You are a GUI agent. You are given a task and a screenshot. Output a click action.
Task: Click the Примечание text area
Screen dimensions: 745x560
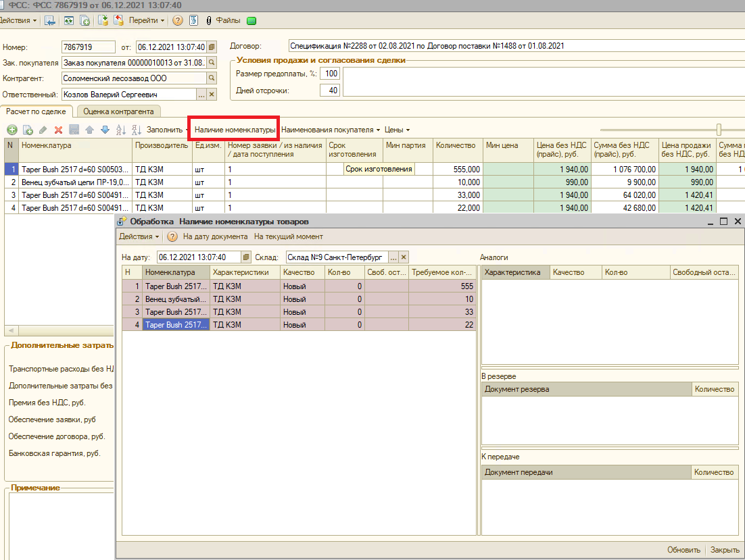(x=62, y=526)
